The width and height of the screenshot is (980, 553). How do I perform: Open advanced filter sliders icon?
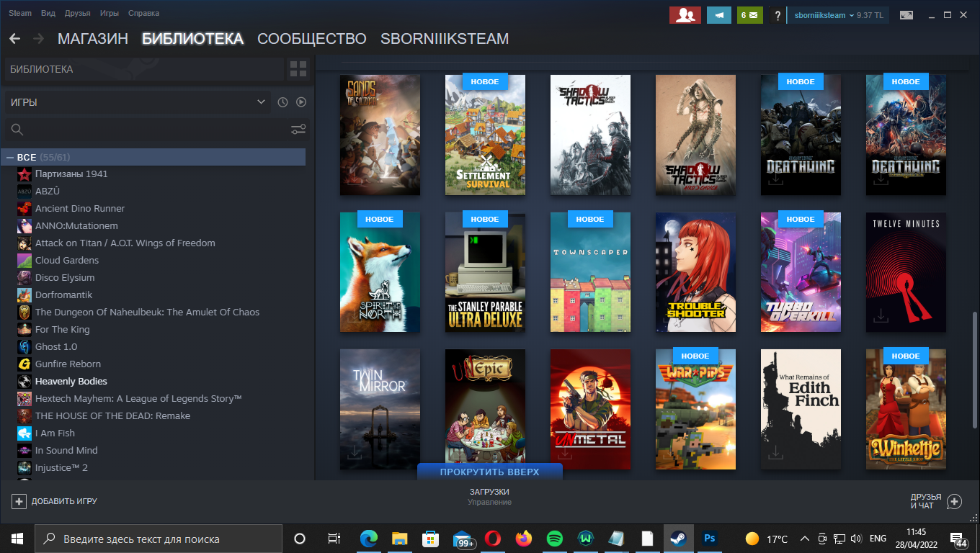click(298, 130)
